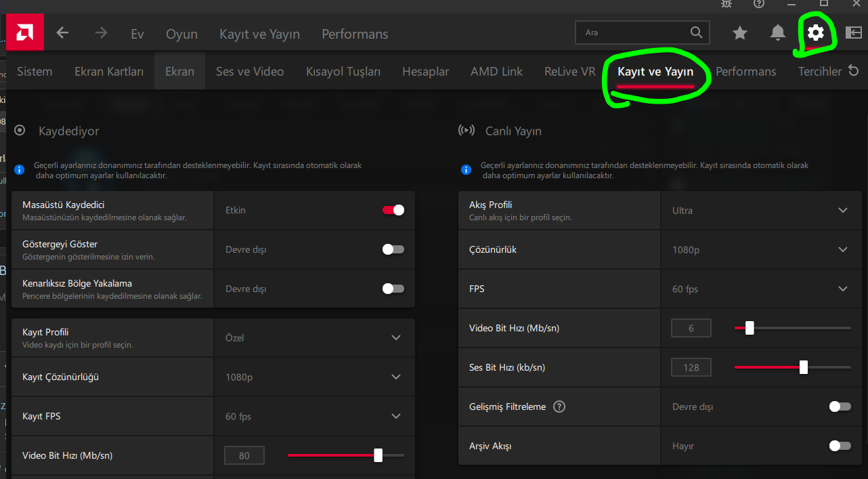This screenshot has height=479, width=868.
Task: Expand the Kayıt Profili dropdown
Action: point(396,337)
